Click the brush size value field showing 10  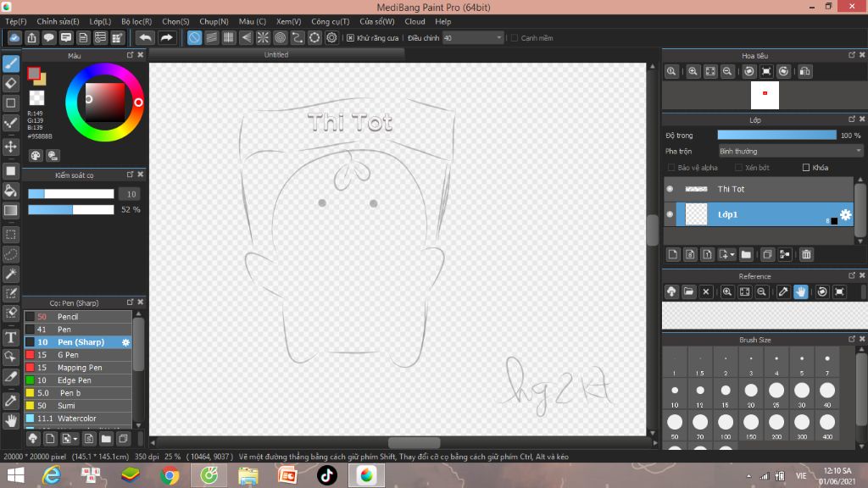(130, 194)
